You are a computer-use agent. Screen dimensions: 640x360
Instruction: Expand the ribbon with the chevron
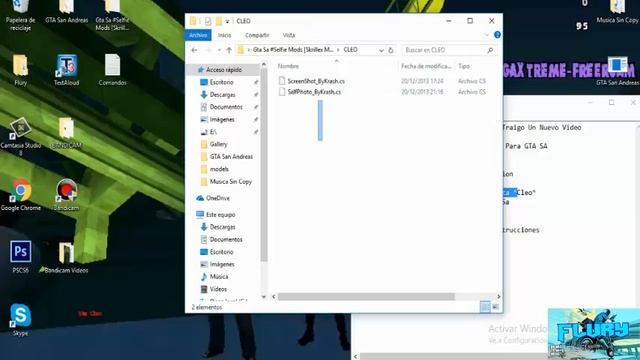[x=487, y=35]
